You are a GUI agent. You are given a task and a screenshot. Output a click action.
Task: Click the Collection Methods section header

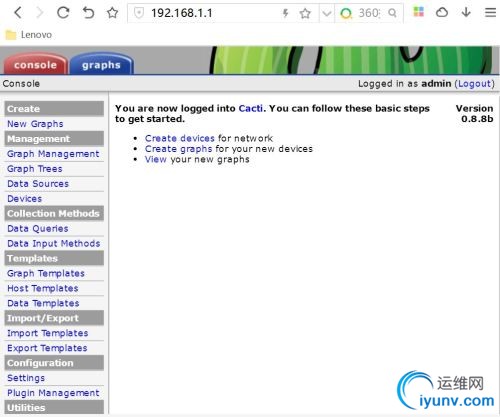(x=54, y=213)
